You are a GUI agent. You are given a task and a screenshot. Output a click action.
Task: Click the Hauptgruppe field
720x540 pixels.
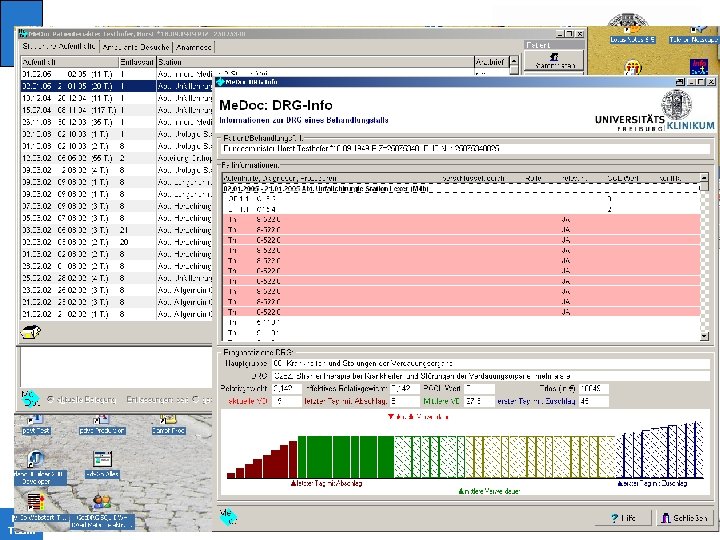click(x=490, y=364)
